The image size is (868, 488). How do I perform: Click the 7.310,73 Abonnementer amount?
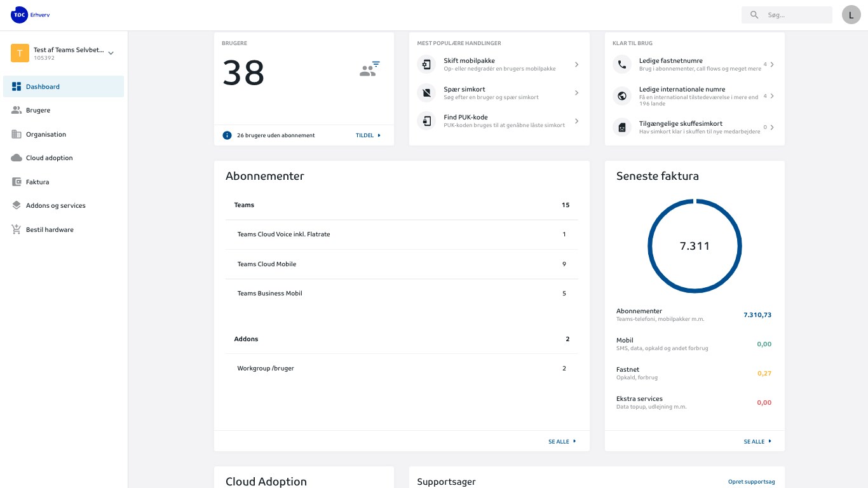757,315
